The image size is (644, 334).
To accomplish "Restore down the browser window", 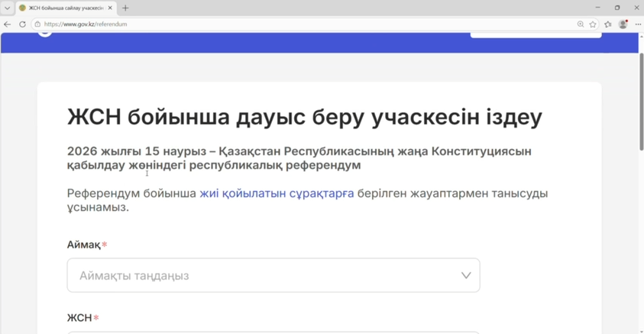I will 617,8.
